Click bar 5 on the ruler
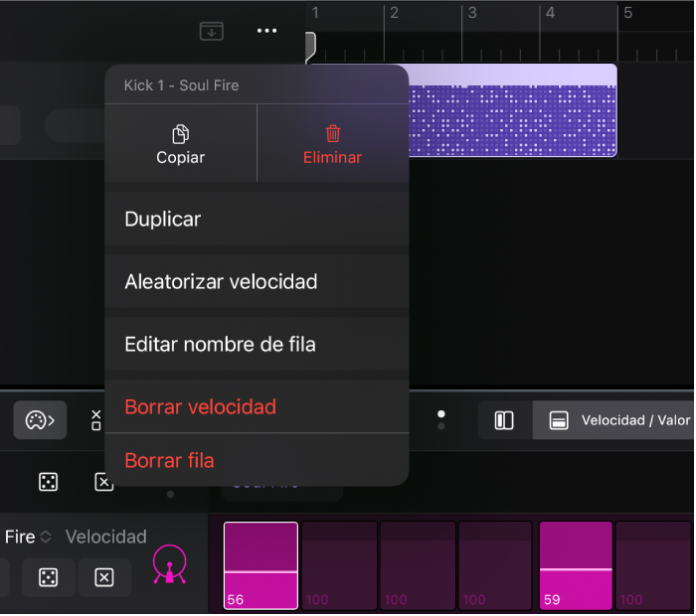Screen dimensions: 696x616 tap(628, 13)
